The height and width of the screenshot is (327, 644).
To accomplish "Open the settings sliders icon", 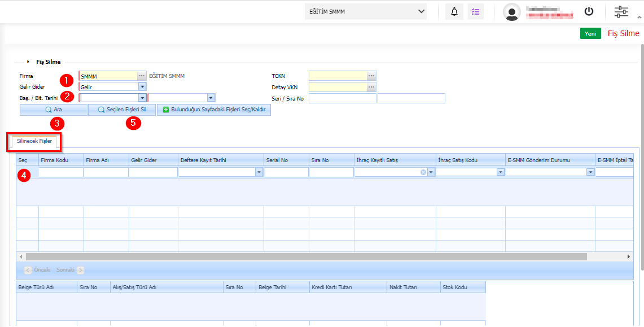I will [x=621, y=11].
